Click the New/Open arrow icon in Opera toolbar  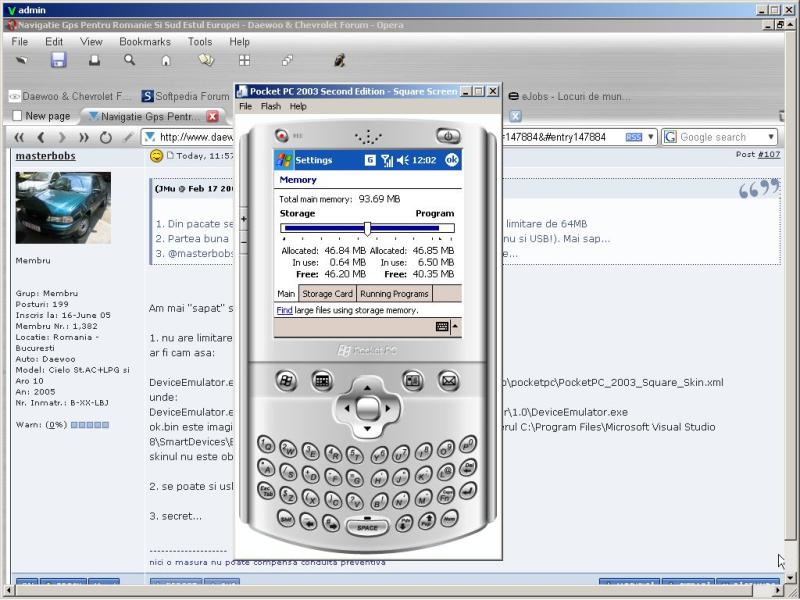tap(21, 60)
